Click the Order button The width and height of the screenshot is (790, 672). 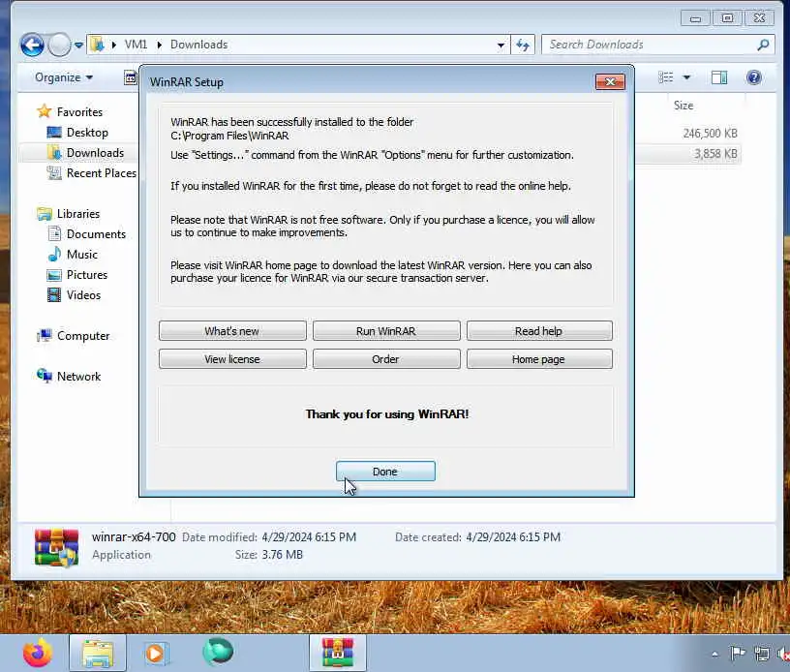click(386, 359)
